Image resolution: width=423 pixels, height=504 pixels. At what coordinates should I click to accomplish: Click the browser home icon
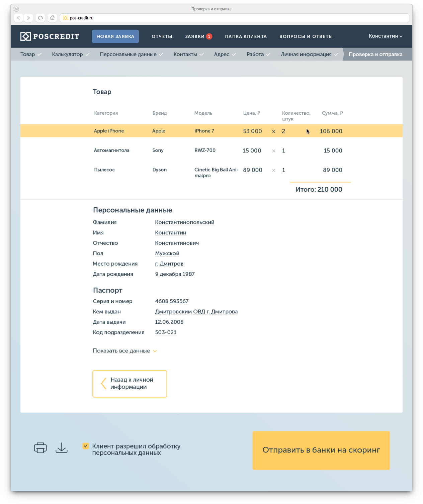click(52, 18)
